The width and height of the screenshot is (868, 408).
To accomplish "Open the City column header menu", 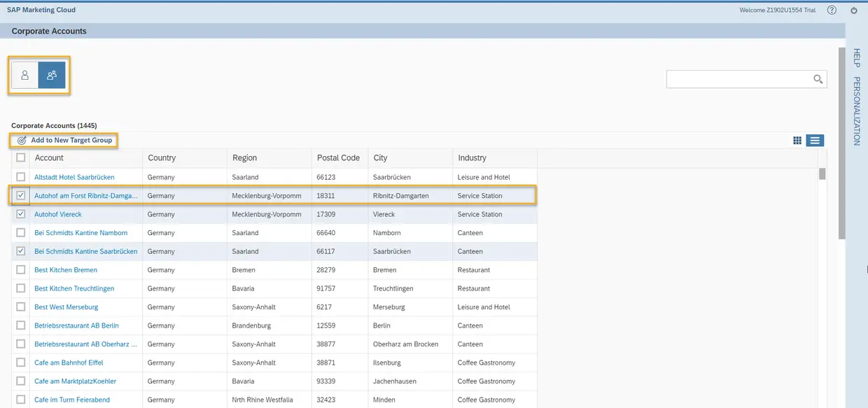I will point(410,158).
